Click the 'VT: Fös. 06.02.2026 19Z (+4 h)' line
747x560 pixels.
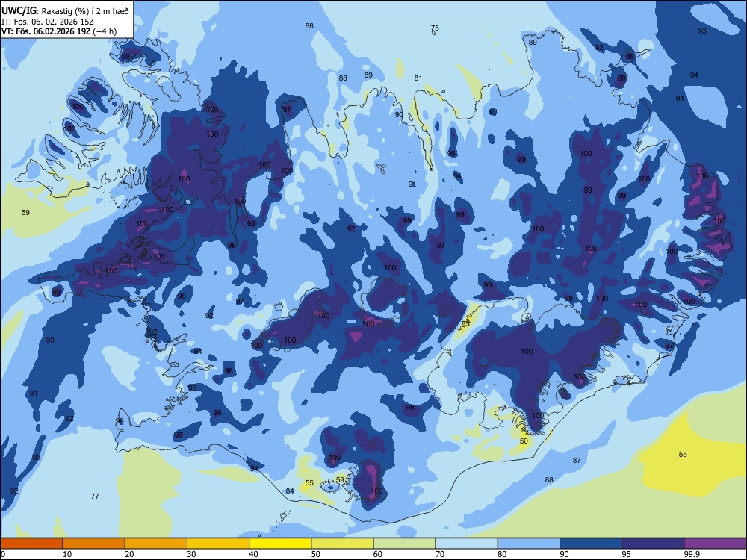click(x=58, y=31)
